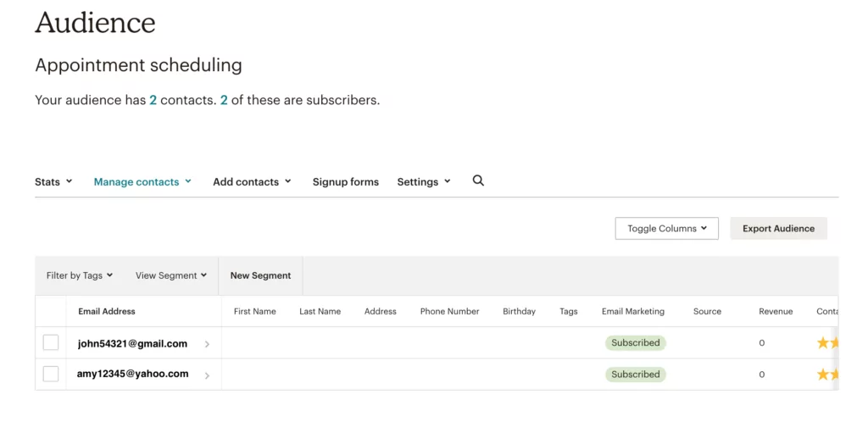This screenshot has height=422, width=868.
Task: Expand the Filter by Tags dropdown
Action: pos(80,275)
